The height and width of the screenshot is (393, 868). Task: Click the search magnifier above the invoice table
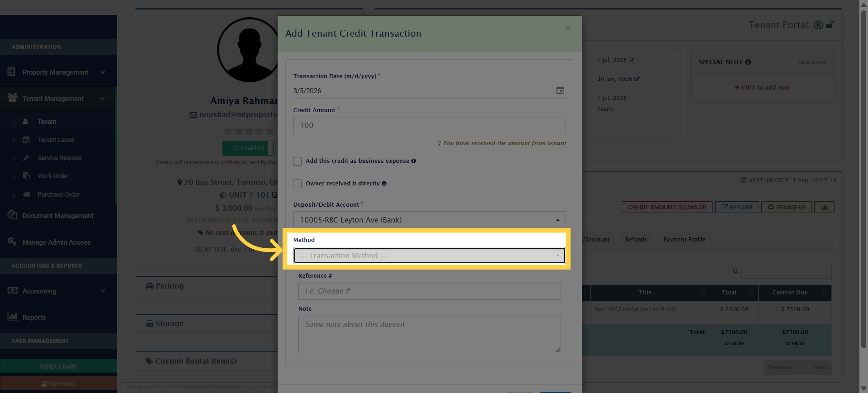pos(735,271)
